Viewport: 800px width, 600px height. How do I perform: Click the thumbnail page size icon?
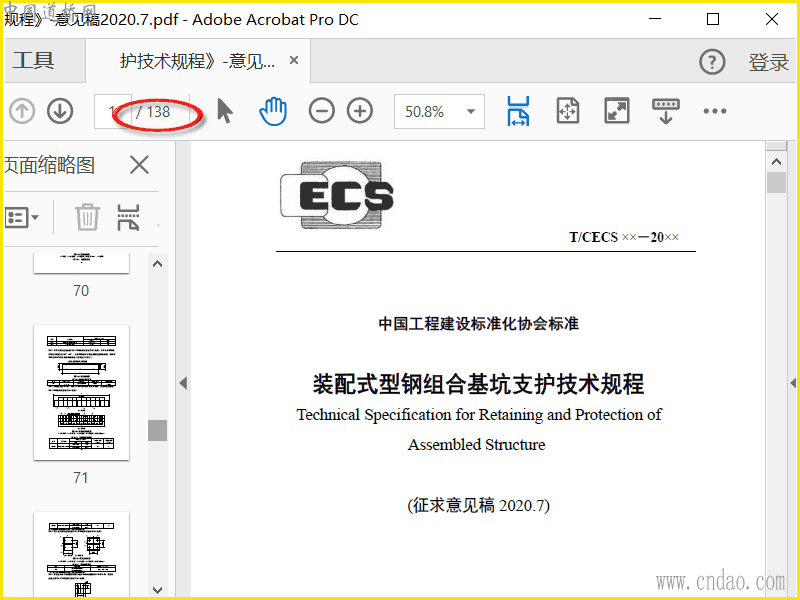128,217
